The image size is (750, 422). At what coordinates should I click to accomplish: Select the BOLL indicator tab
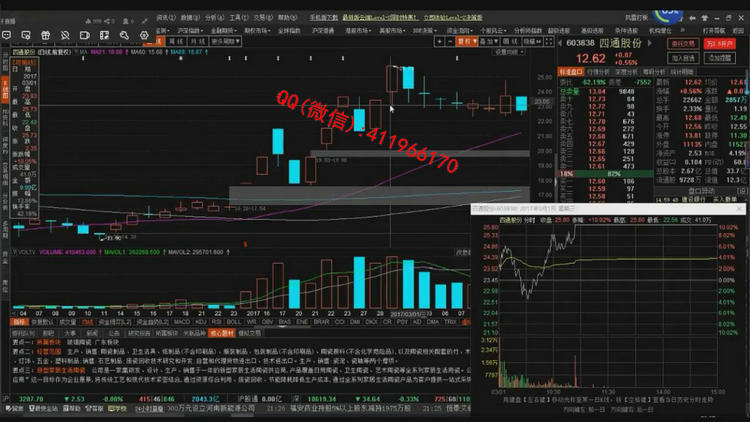pyautogui.click(x=234, y=322)
